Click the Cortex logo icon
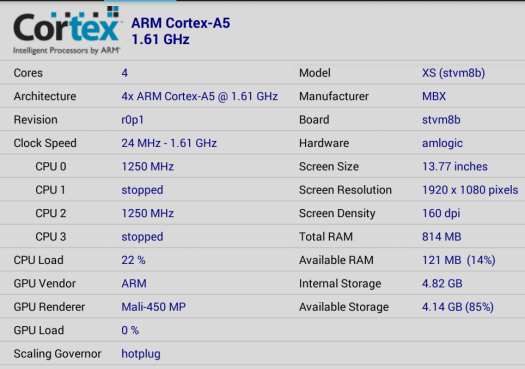The image size is (525, 369). (x=67, y=30)
